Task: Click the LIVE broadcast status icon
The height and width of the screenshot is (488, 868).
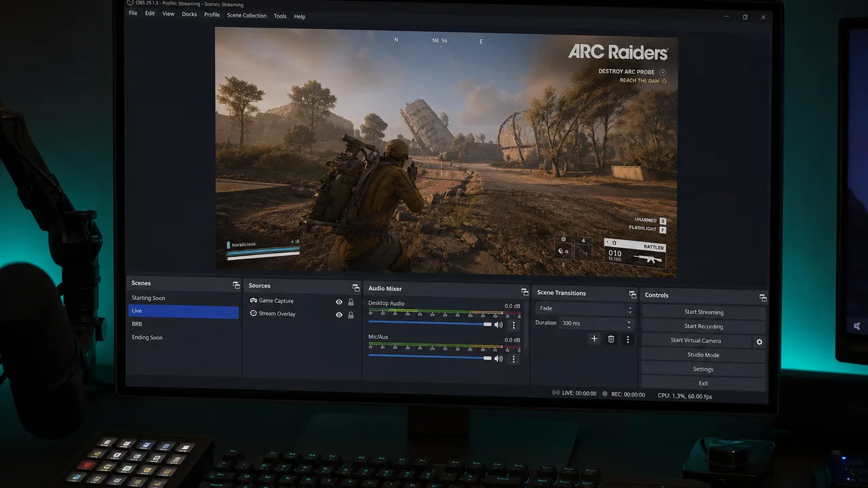Action: 556,393
